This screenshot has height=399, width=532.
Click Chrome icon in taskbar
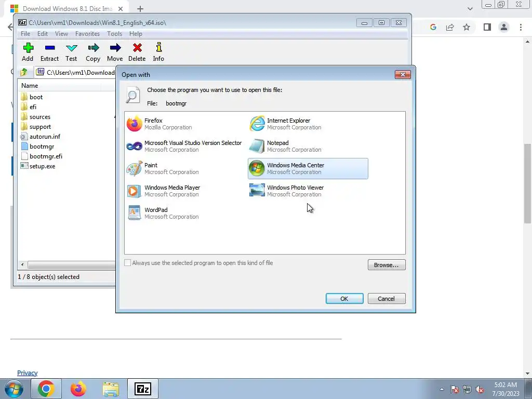pos(46,389)
